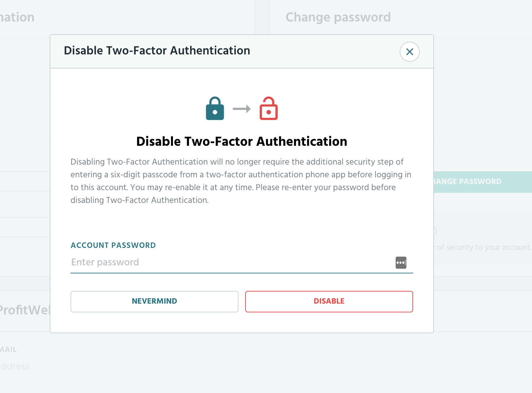Click the gray arrow between the padlocks
The width and height of the screenshot is (532, 393).
(x=242, y=109)
